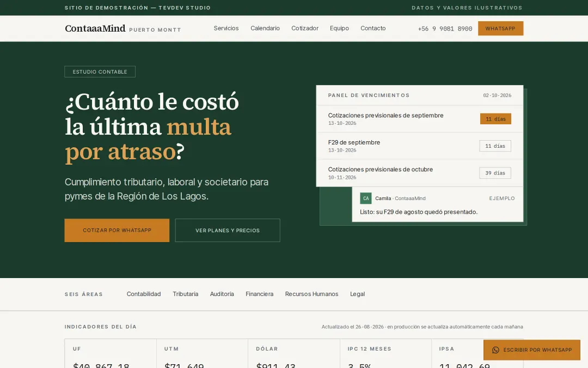
Task: Choose Auditoría in six areas
Action: tap(222, 294)
